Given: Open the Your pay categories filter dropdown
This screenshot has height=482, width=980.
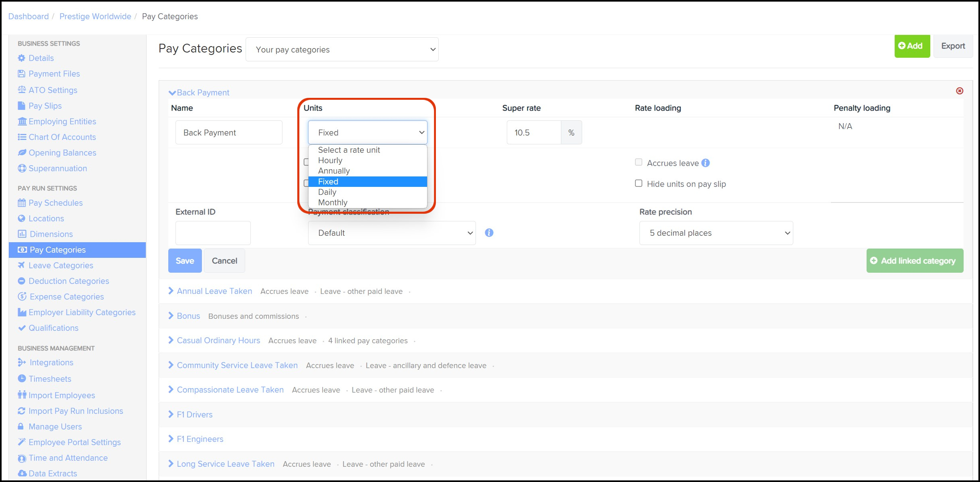Looking at the screenshot, I should coord(342,49).
